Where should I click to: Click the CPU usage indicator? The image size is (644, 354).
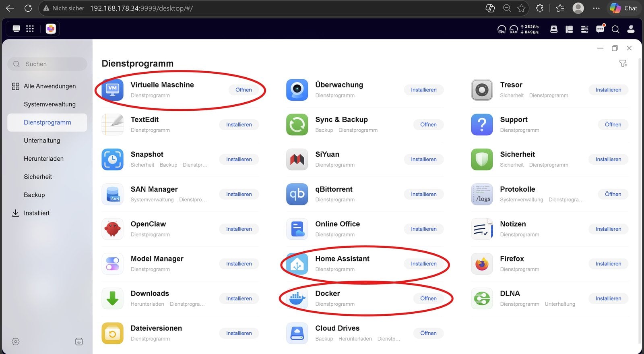coord(502,29)
